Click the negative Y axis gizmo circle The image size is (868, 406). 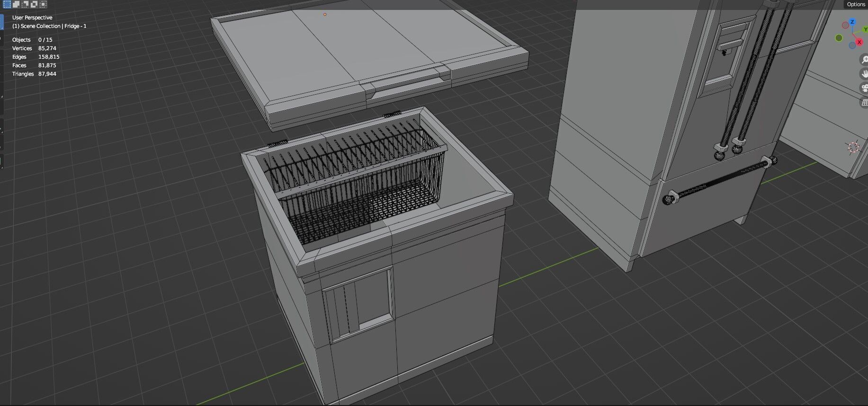[x=839, y=38]
